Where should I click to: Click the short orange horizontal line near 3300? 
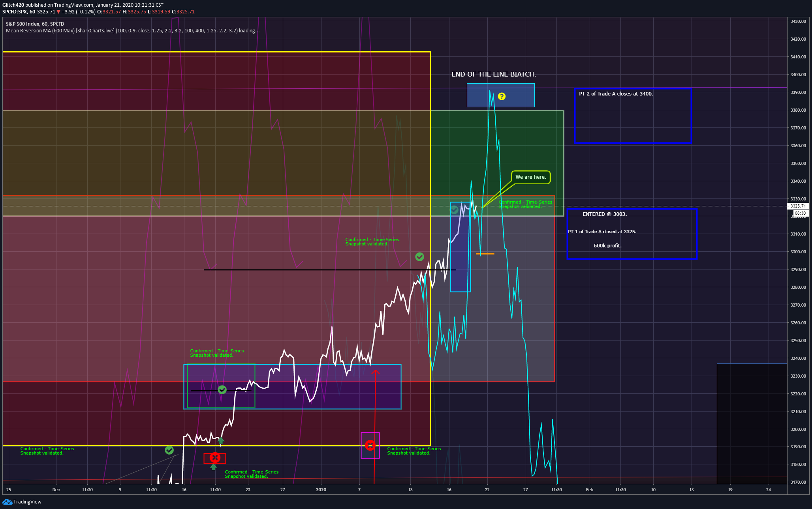point(485,254)
